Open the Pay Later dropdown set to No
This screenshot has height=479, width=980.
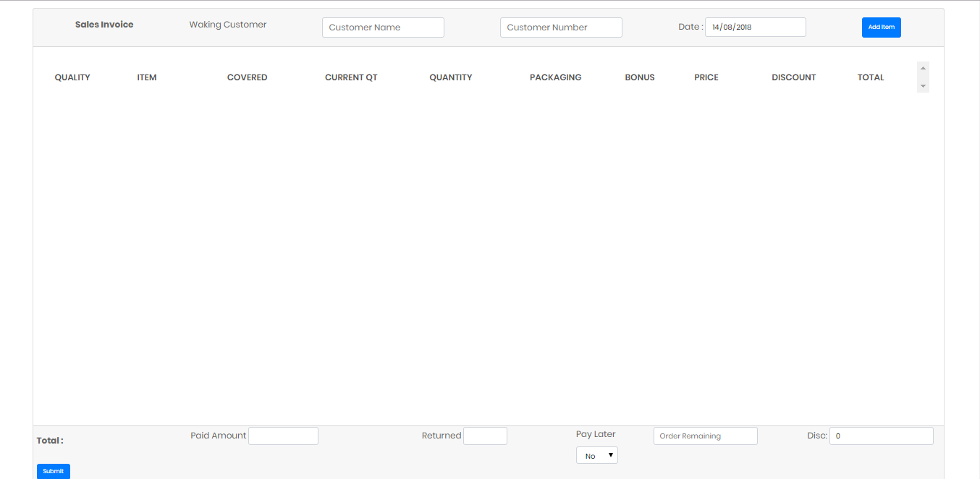[597, 456]
